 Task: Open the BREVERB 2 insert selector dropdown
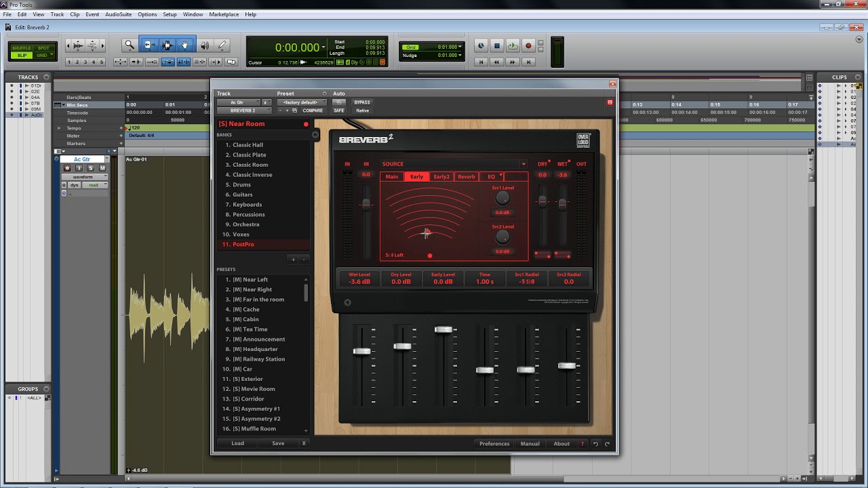click(x=243, y=110)
